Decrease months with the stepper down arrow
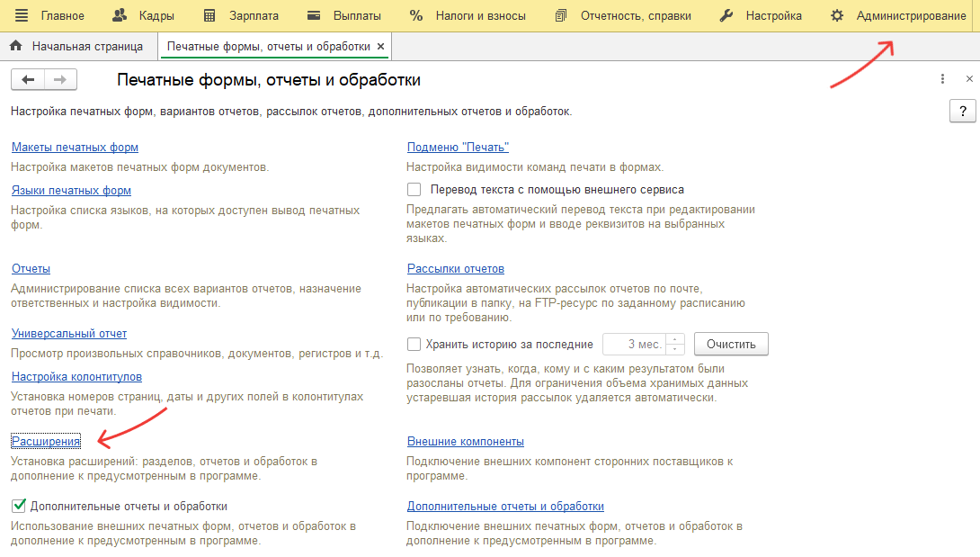 (x=675, y=349)
